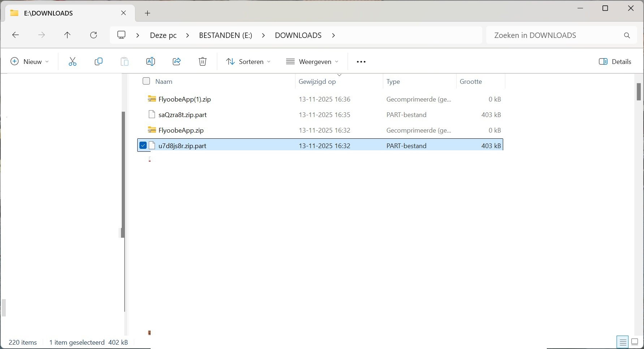Add a new tab with plus button
Viewport: 644px width, 349px height.
147,13
